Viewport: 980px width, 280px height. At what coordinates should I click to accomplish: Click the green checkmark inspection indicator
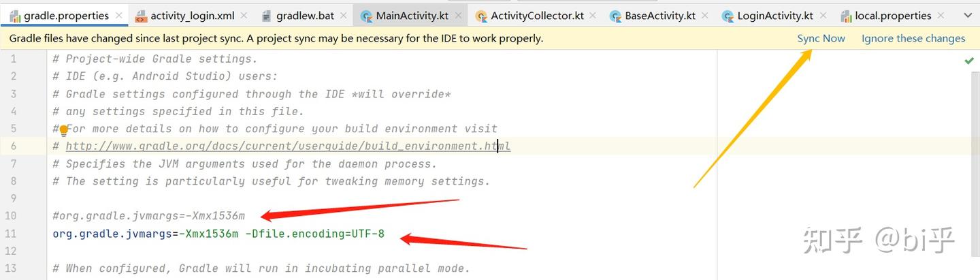pyautogui.click(x=969, y=61)
